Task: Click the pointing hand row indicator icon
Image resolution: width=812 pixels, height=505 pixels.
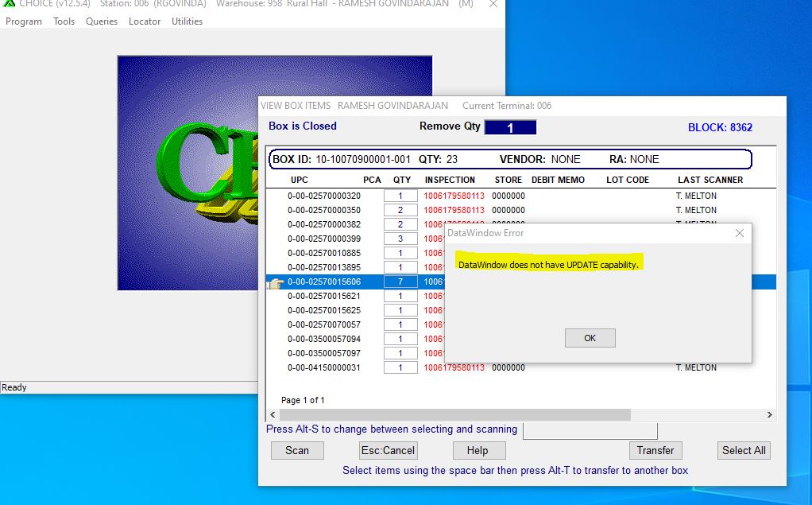Action: (275, 282)
